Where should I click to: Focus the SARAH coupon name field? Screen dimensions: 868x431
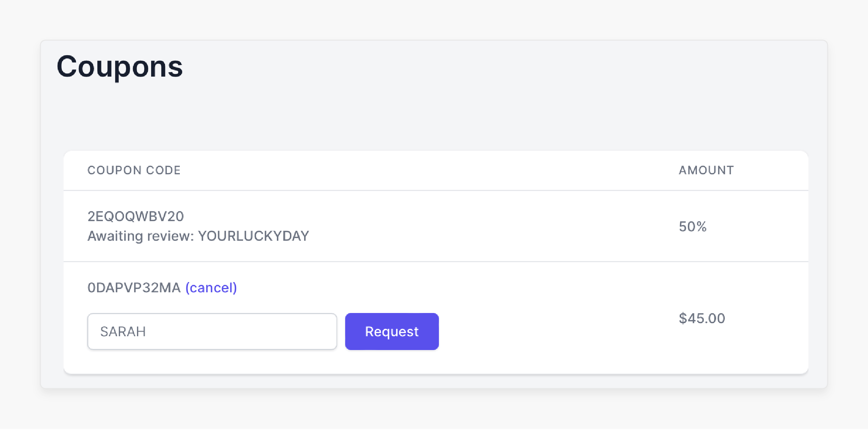(212, 332)
